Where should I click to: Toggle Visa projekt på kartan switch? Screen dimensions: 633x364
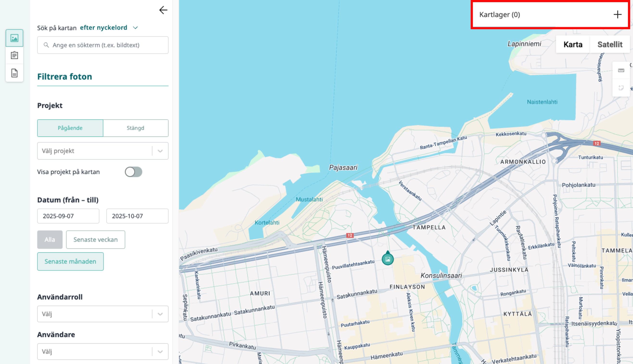click(x=133, y=172)
